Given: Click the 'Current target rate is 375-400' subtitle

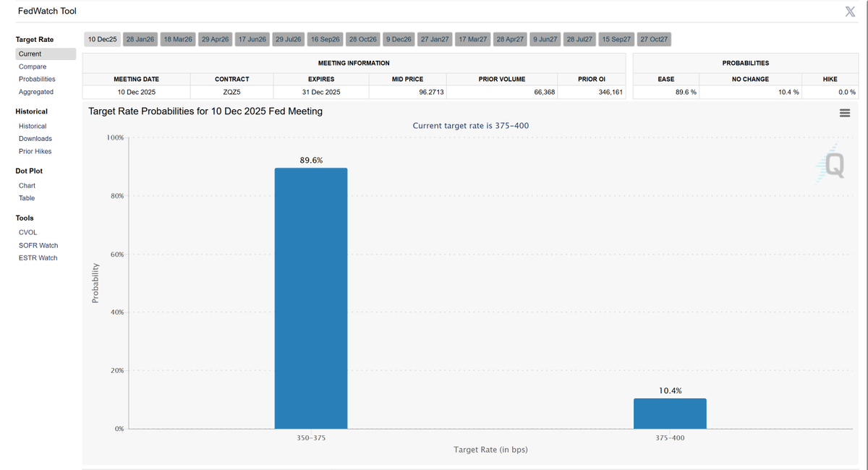Looking at the screenshot, I should tap(471, 126).
